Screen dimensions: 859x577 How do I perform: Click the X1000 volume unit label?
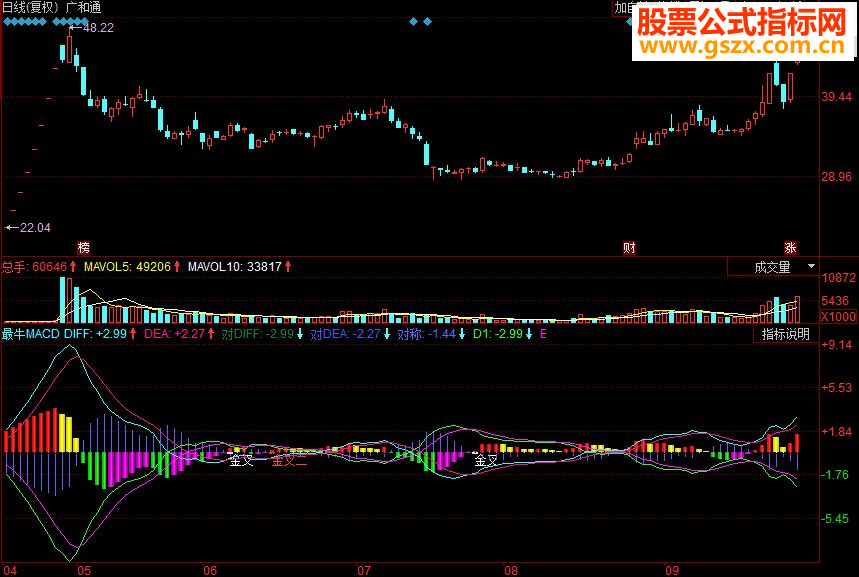839,316
